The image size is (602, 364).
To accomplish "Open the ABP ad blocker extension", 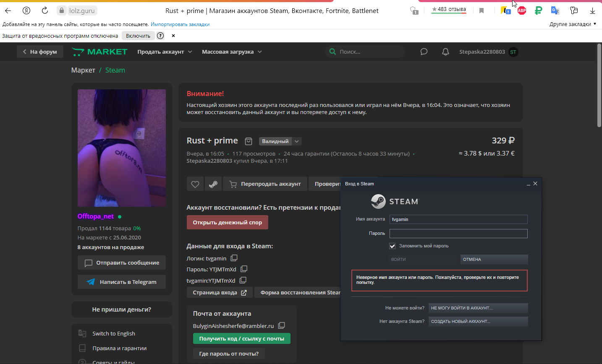I will click(522, 10).
